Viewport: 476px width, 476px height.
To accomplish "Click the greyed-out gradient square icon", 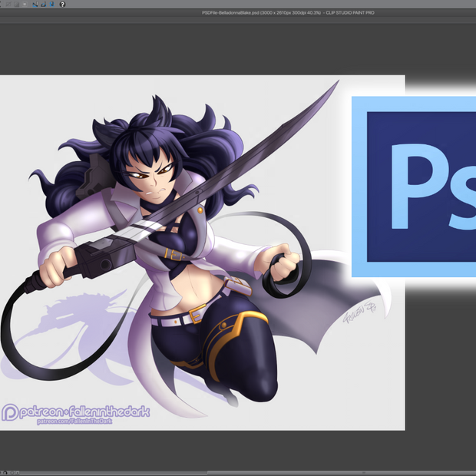I will (x=17, y=5).
